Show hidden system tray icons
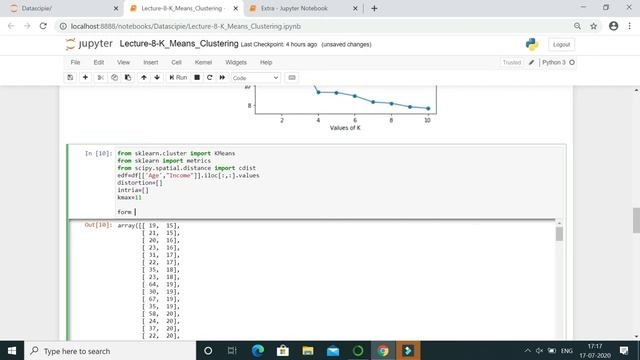Viewport: 640px width, 360px height. (527, 351)
